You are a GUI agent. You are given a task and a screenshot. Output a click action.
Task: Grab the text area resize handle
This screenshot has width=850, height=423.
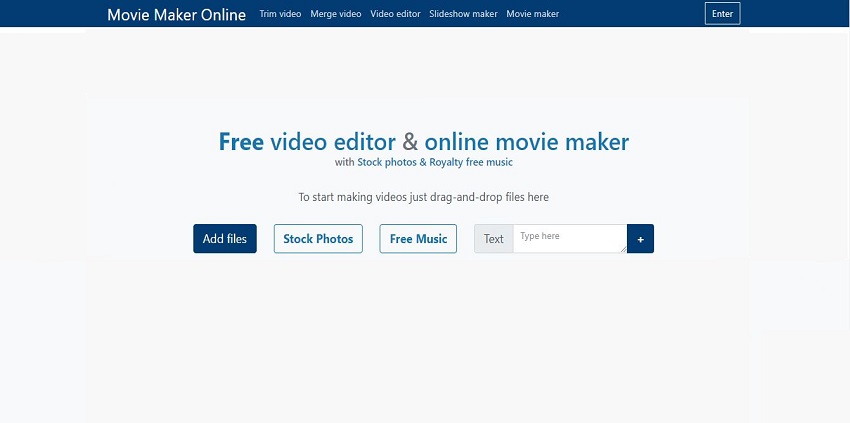click(623, 249)
